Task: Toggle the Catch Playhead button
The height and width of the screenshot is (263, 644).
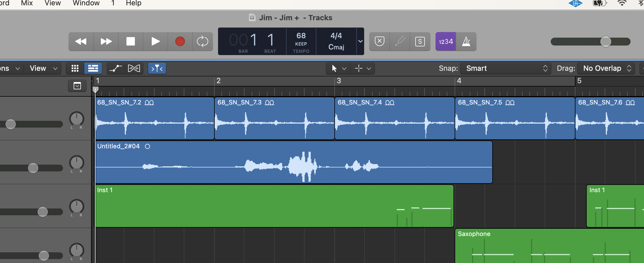Action: coord(157,68)
